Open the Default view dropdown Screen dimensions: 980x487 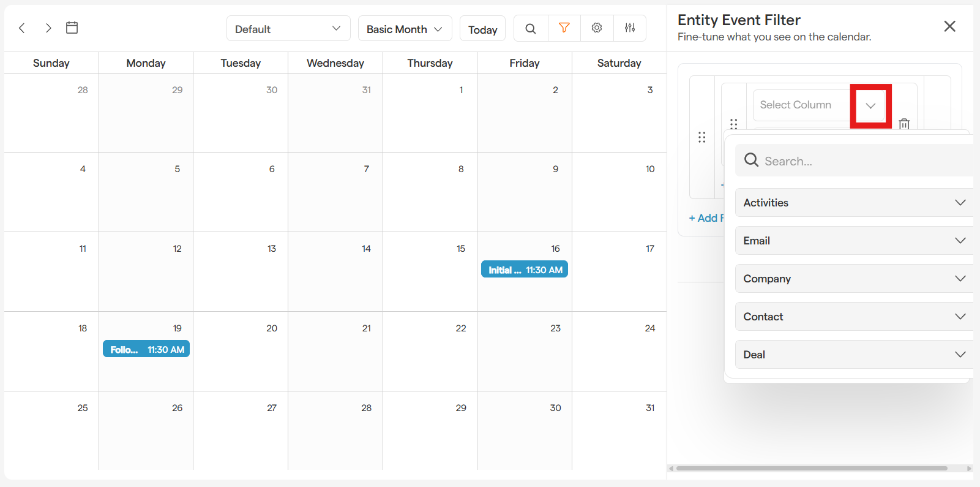point(288,29)
